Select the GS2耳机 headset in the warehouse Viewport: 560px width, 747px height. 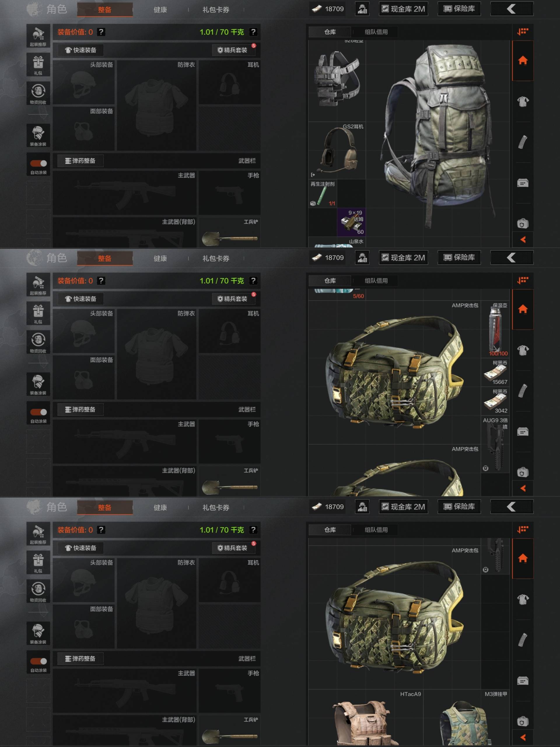(x=337, y=151)
